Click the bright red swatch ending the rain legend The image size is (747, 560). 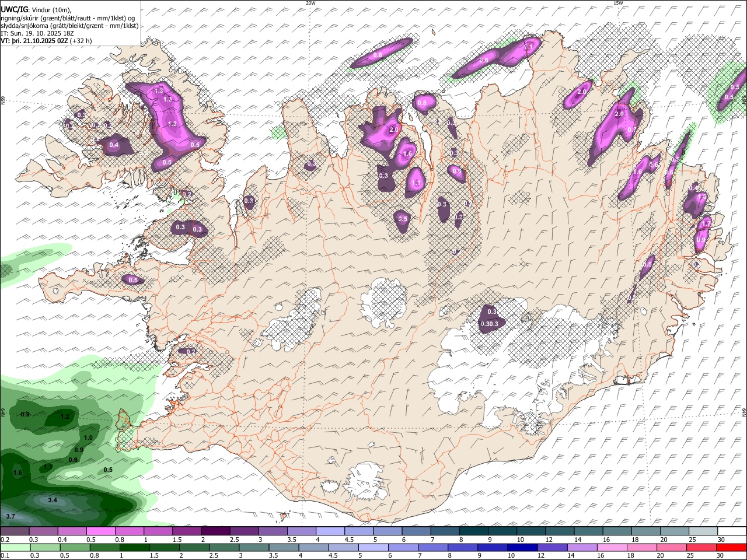point(731,547)
